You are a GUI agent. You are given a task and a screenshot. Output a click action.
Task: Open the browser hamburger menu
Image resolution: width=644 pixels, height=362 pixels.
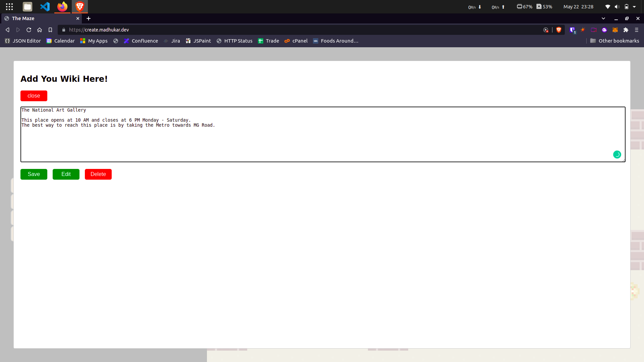(637, 30)
